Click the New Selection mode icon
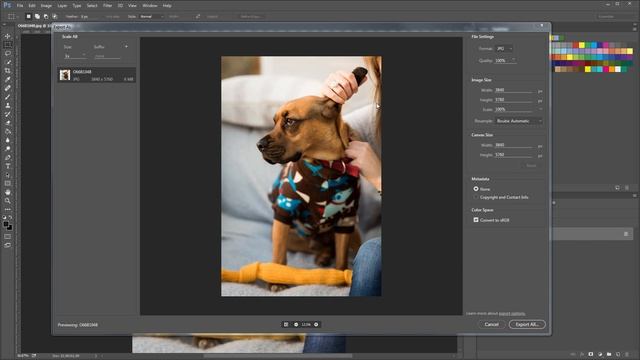 29,16
